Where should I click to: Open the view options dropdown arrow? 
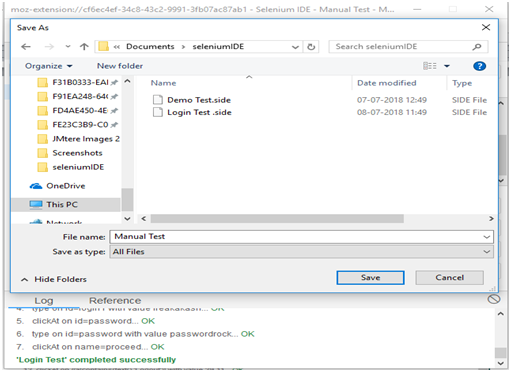click(x=447, y=66)
